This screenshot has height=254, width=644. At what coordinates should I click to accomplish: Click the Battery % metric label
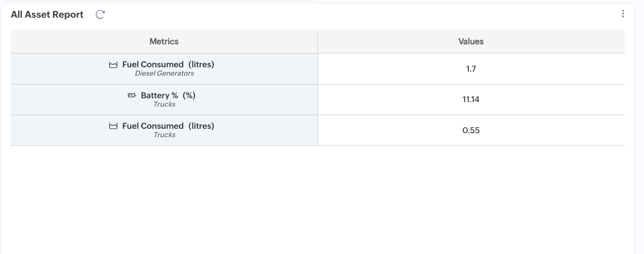[x=159, y=96]
